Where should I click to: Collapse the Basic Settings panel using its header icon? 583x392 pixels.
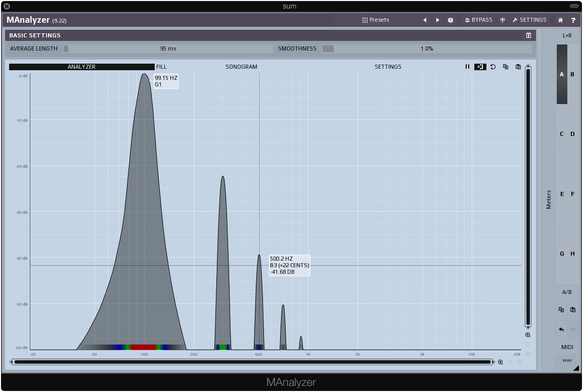[528, 35]
